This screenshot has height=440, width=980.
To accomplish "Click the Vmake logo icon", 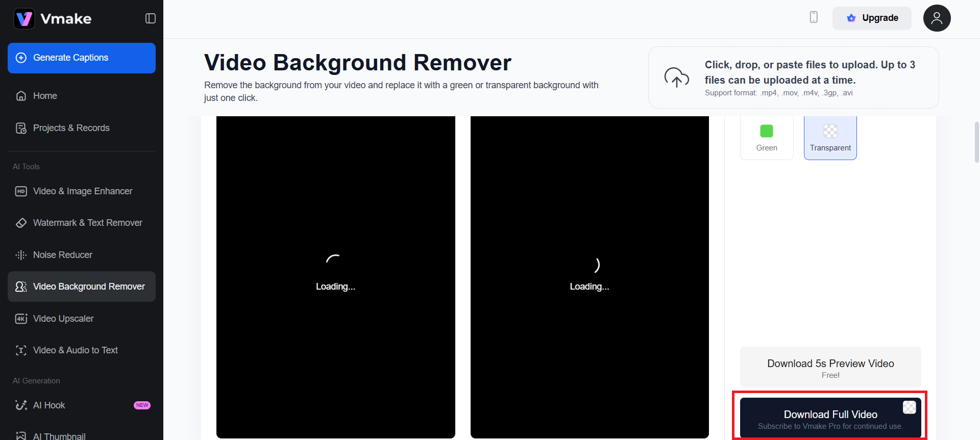I will click(24, 19).
